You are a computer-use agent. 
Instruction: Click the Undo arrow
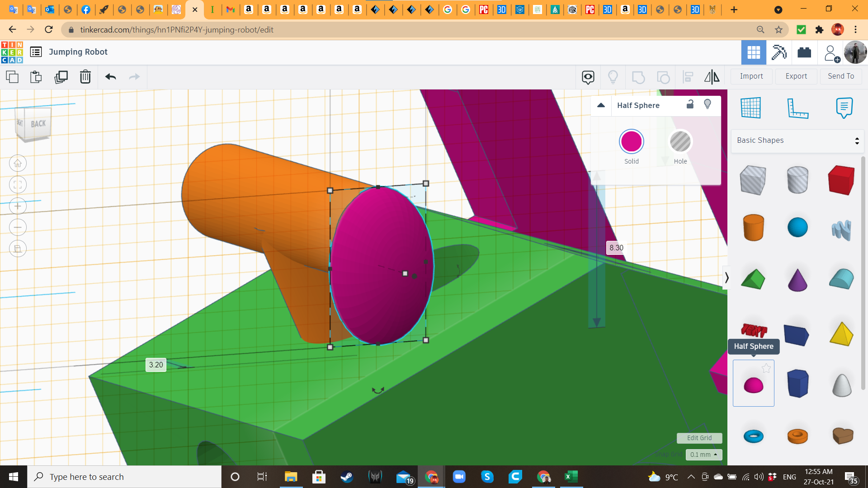click(111, 77)
